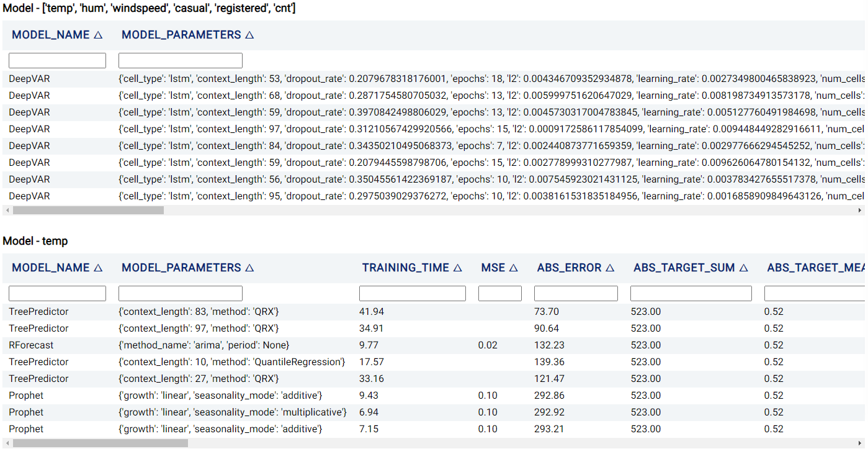868x454 pixels.
Task: Click MODEL_PARAMETERS filter box in temp table
Action: [x=181, y=293]
